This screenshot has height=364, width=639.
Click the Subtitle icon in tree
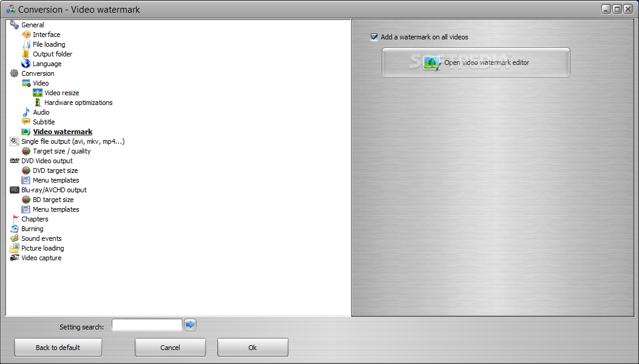(x=26, y=121)
